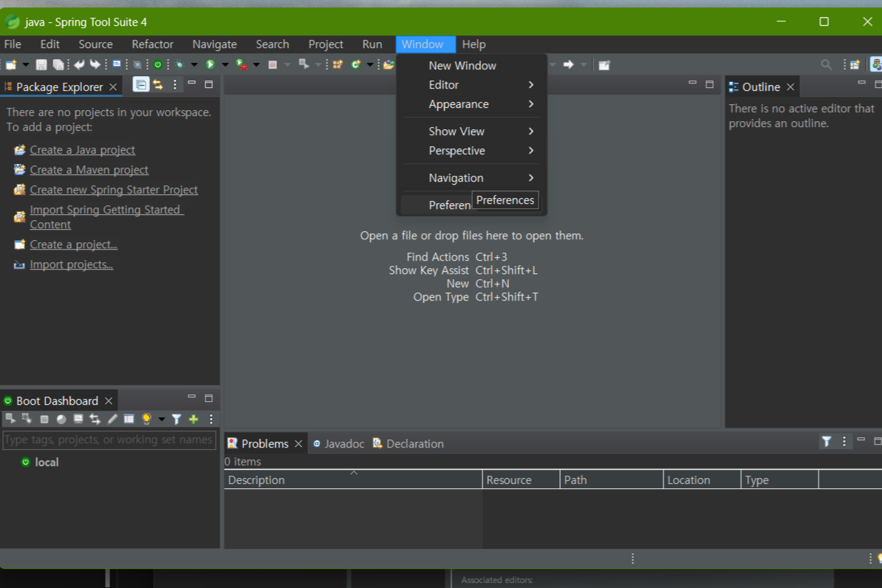Toggle Boot Dashboard lightbulb live hints
The image size is (882, 588).
[146, 419]
